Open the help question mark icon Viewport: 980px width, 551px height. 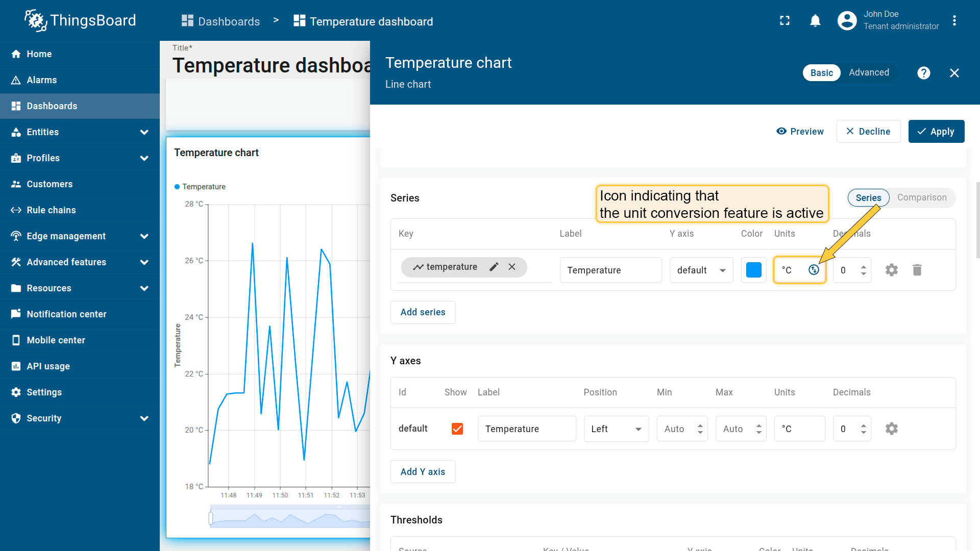click(x=923, y=73)
